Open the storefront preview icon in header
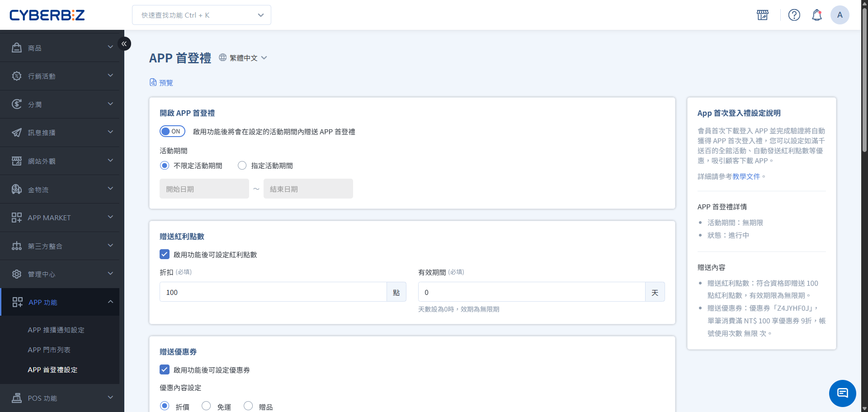This screenshot has height=412, width=868. click(763, 15)
